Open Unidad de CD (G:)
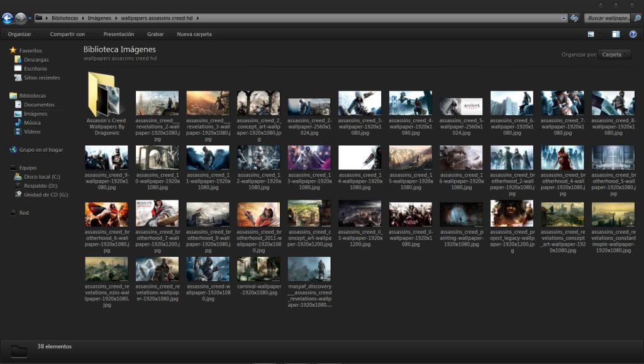 click(x=46, y=195)
